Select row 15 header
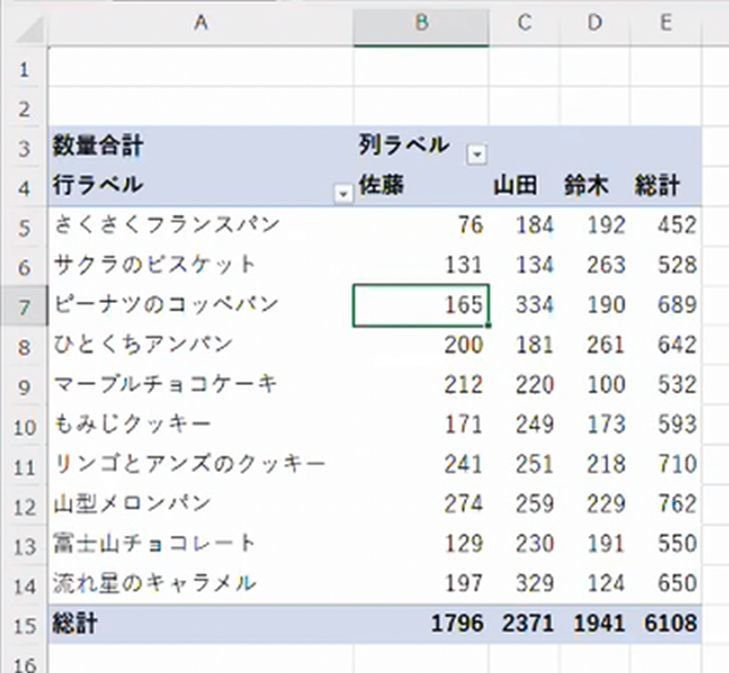 pos(24,626)
